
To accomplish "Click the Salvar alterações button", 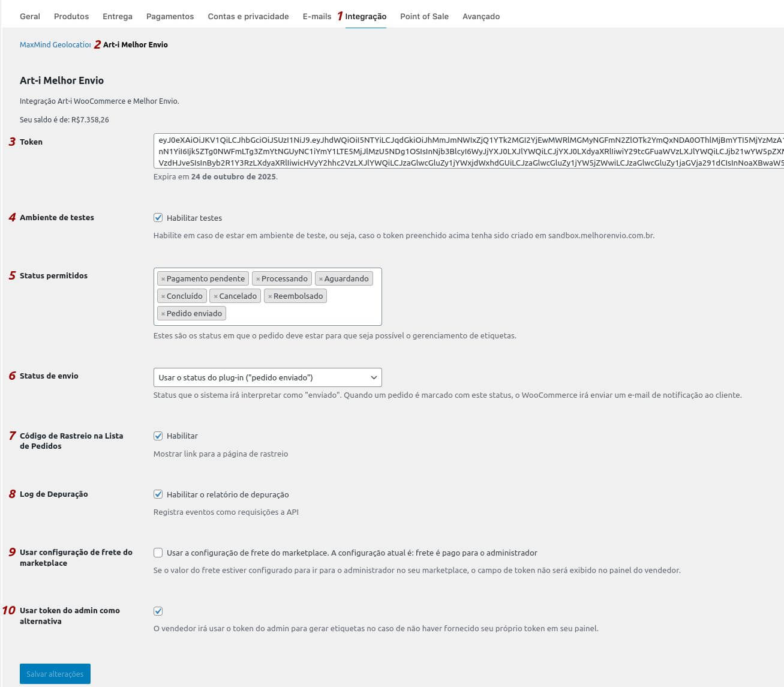I will 55,673.
